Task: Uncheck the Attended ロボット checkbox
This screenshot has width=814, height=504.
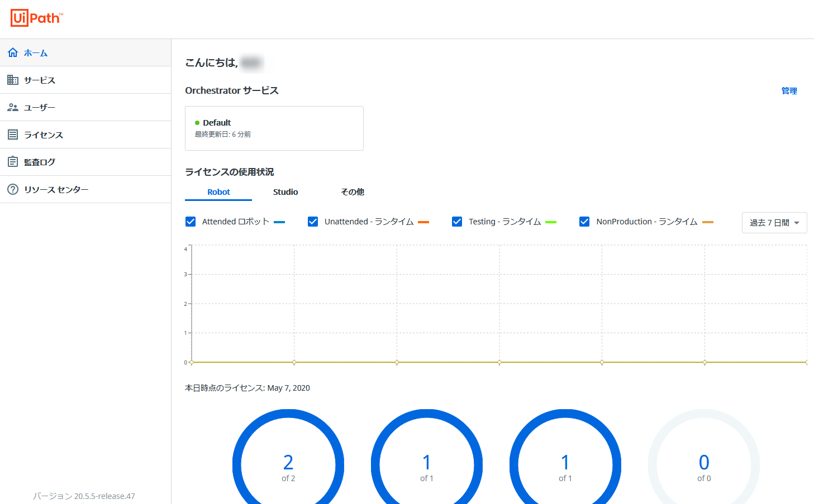Action: [191, 222]
